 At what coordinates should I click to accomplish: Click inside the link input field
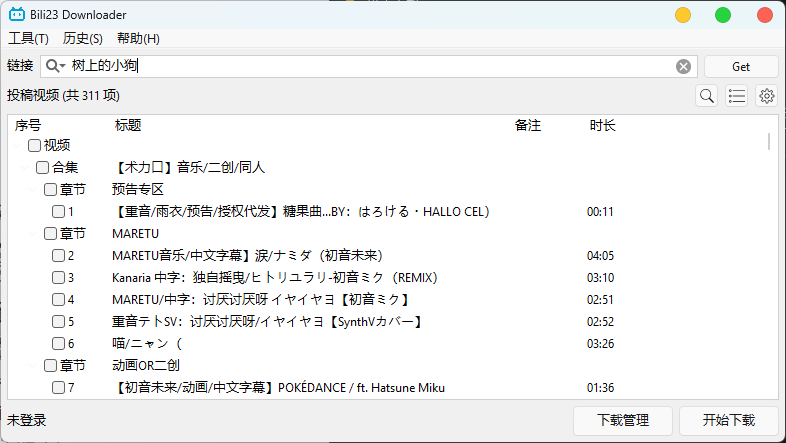point(400,66)
